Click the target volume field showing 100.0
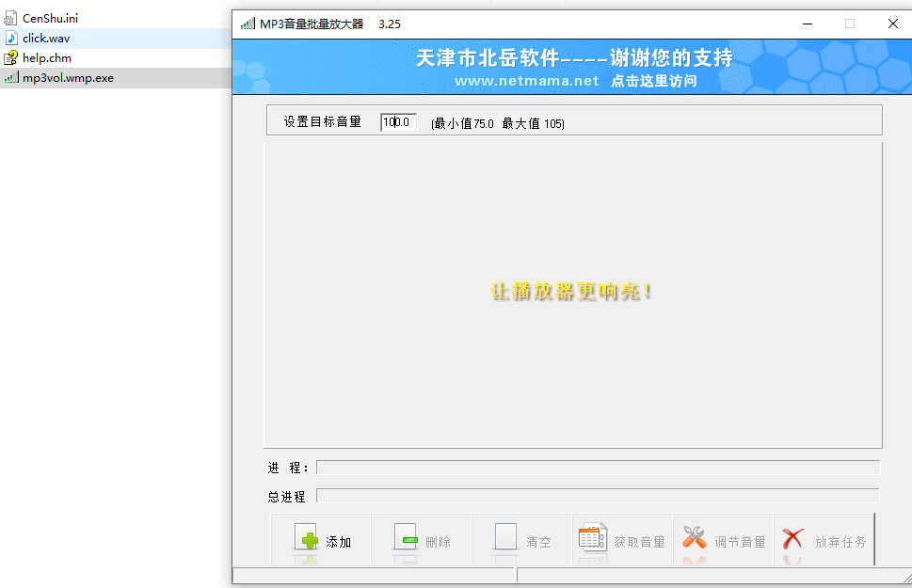 (398, 122)
